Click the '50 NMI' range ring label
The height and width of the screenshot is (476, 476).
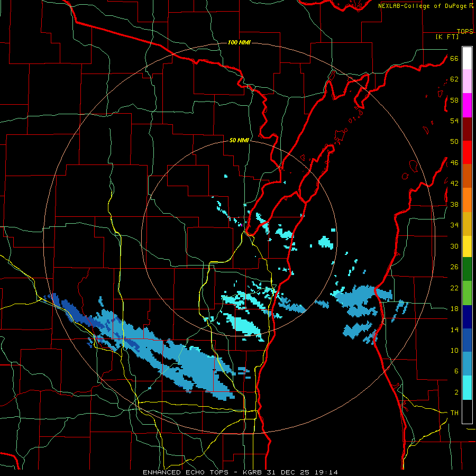239,140
